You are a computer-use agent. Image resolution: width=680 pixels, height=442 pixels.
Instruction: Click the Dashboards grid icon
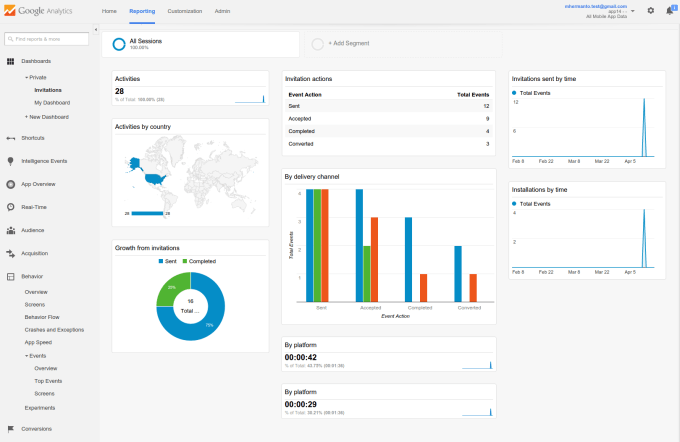[x=10, y=62]
